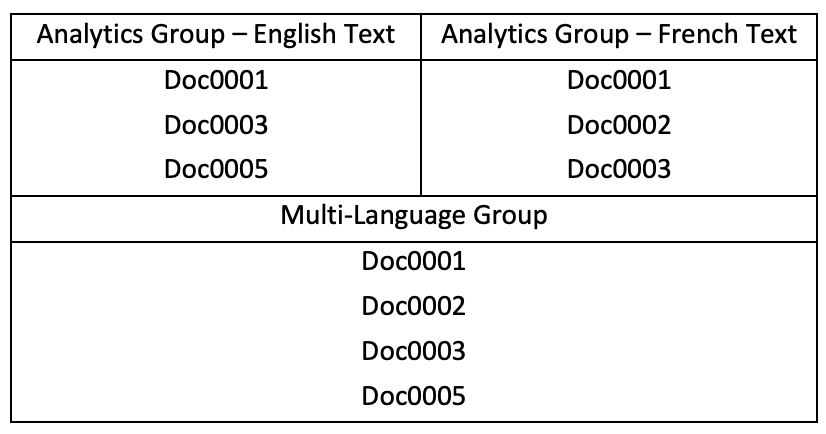Click Doc0003 under the English Text group
826x434 pixels.
coord(216,125)
